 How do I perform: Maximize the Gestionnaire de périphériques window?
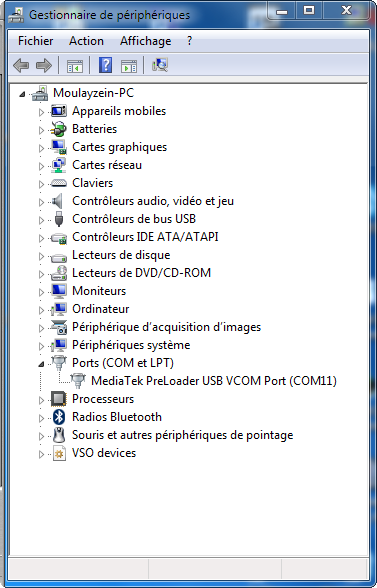tap(309, 10)
